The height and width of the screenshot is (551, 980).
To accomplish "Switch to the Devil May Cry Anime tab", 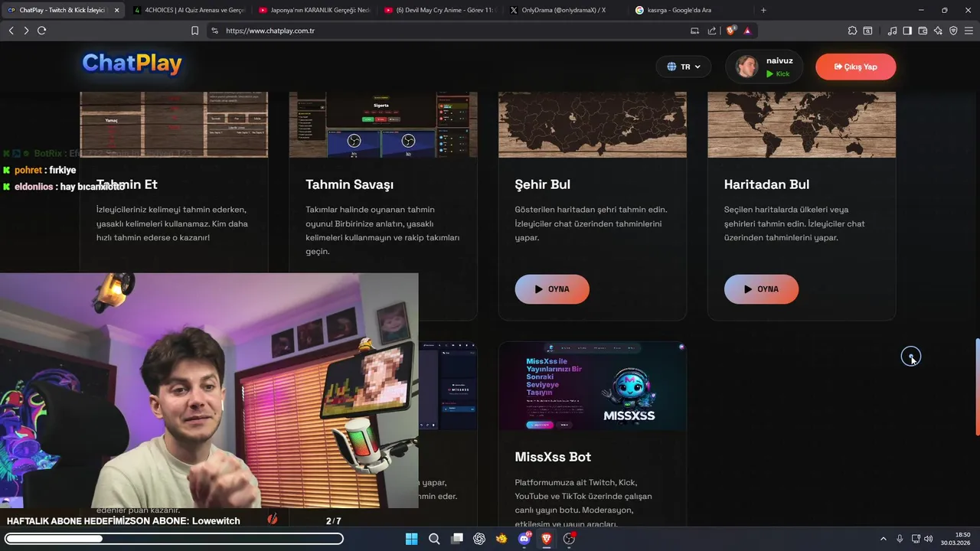I will point(440,10).
